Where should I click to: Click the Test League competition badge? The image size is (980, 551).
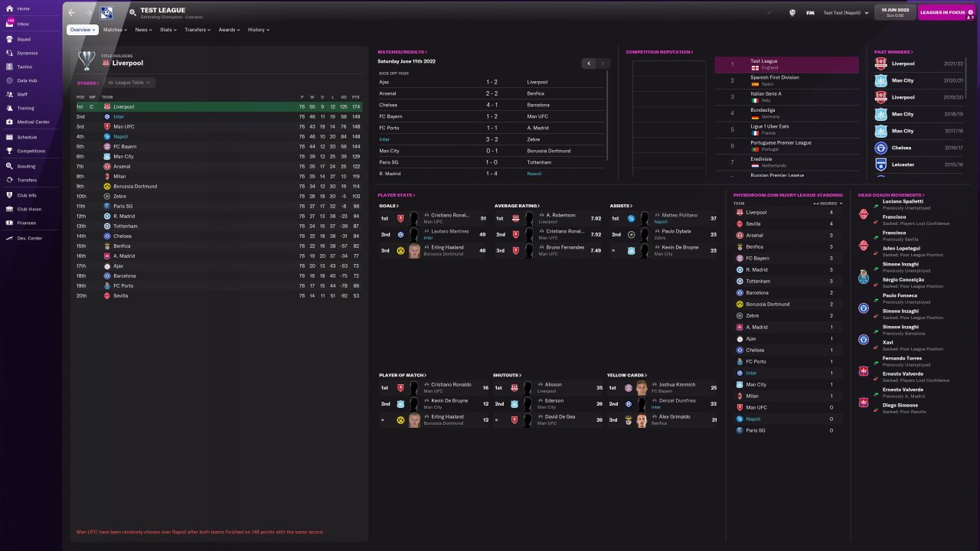point(106,12)
